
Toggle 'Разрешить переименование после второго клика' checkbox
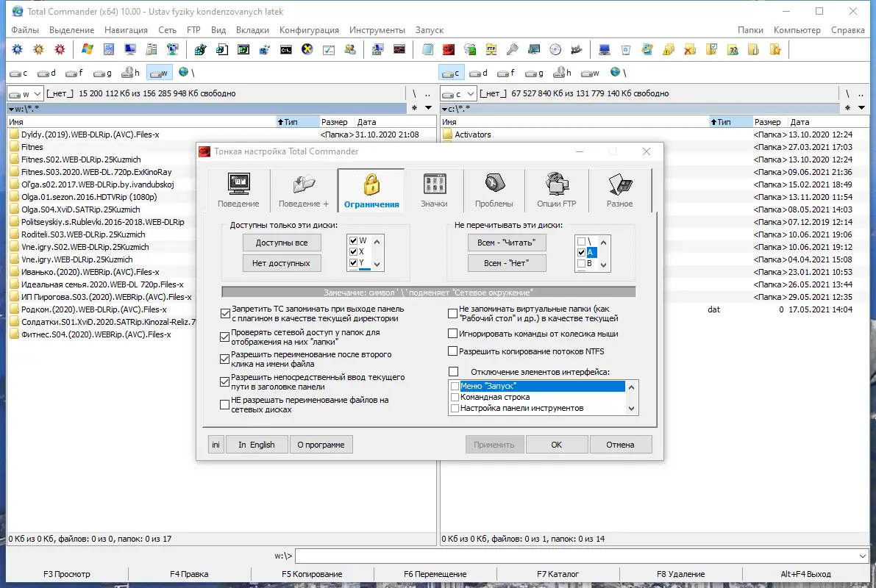[x=225, y=359]
